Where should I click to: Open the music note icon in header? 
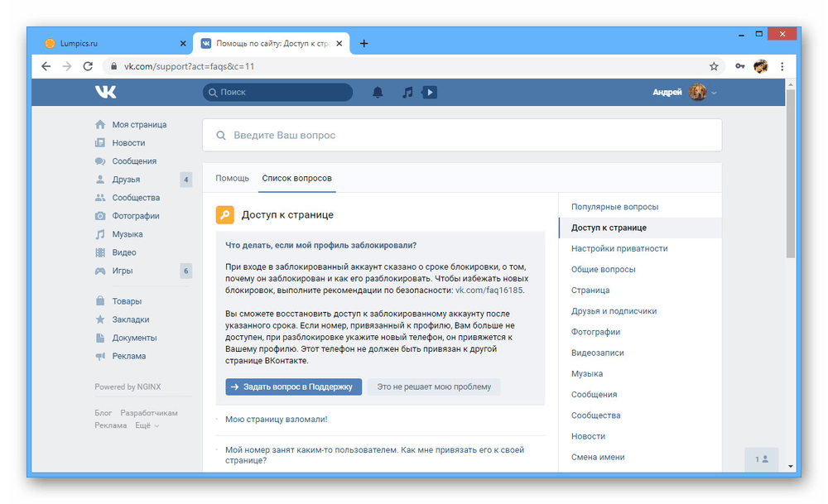407,93
